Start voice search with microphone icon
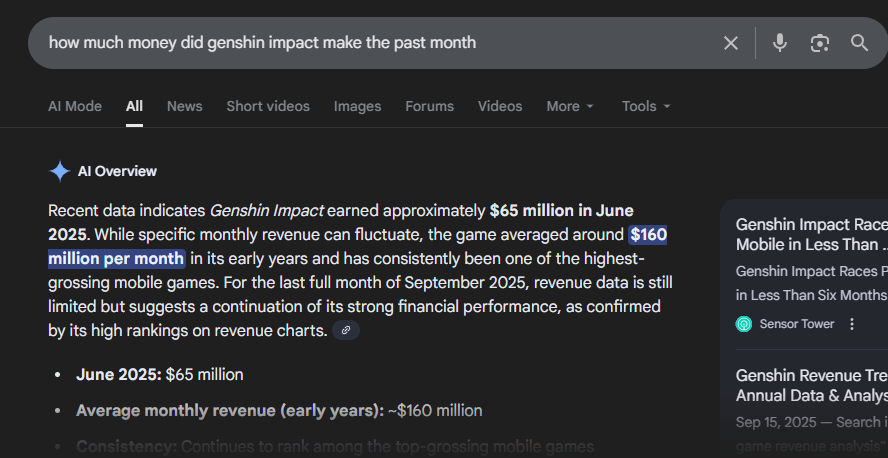888x458 pixels. (x=780, y=43)
